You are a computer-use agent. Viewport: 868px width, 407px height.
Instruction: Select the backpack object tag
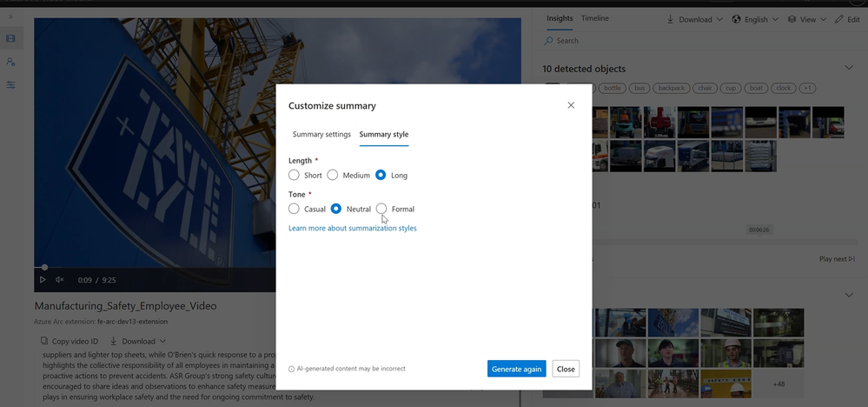pyautogui.click(x=672, y=88)
